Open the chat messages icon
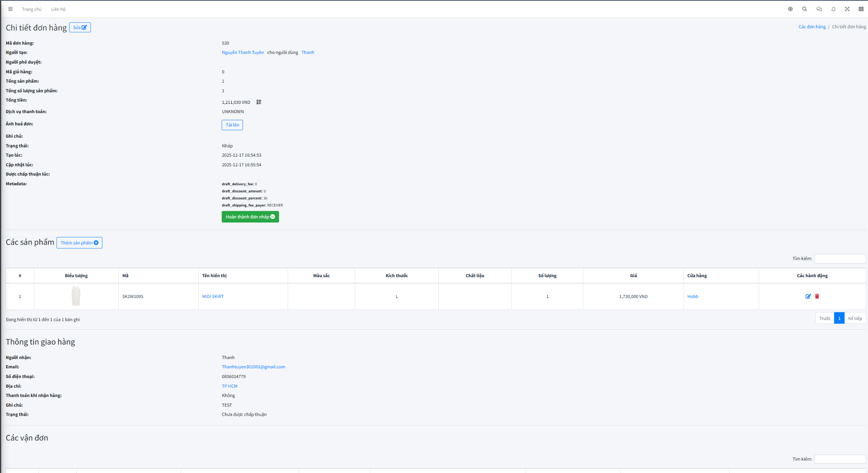This screenshot has height=473, width=868. [819, 9]
